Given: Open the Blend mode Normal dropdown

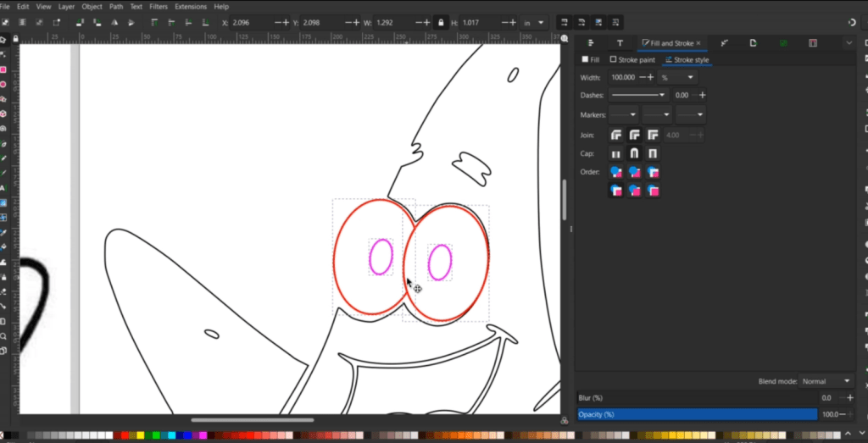Looking at the screenshot, I should [827, 381].
